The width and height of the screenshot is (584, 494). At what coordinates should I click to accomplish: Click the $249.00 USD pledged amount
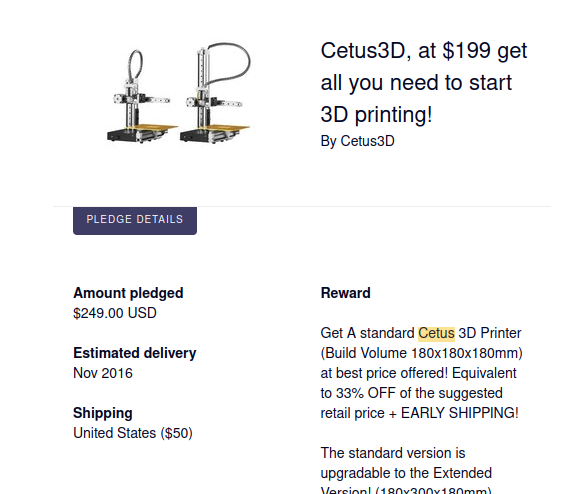[115, 313]
